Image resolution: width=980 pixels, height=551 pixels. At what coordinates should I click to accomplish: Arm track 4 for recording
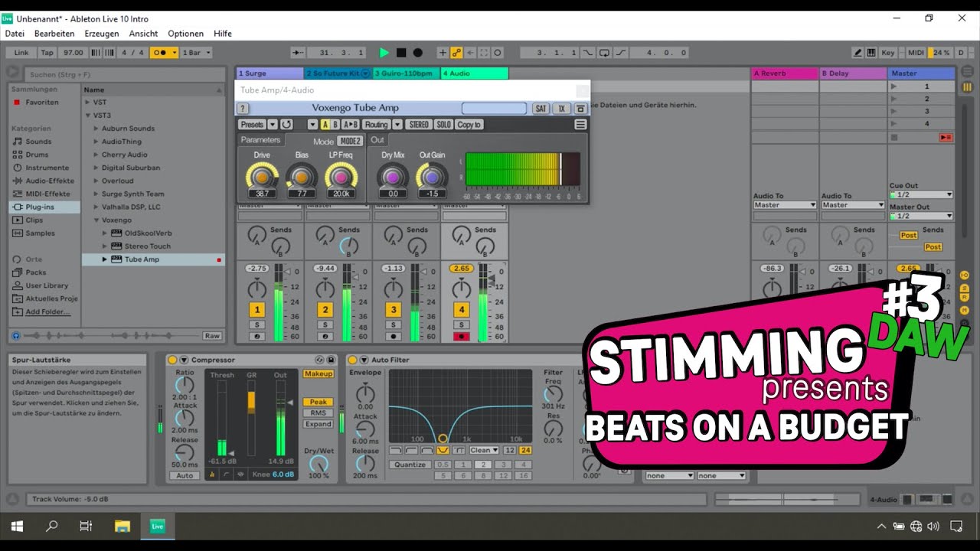coord(461,336)
